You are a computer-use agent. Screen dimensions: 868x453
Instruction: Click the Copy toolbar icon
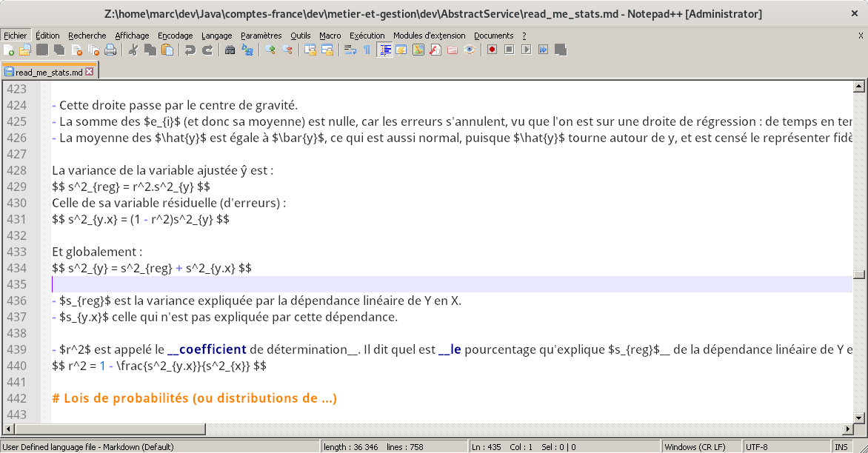150,50
